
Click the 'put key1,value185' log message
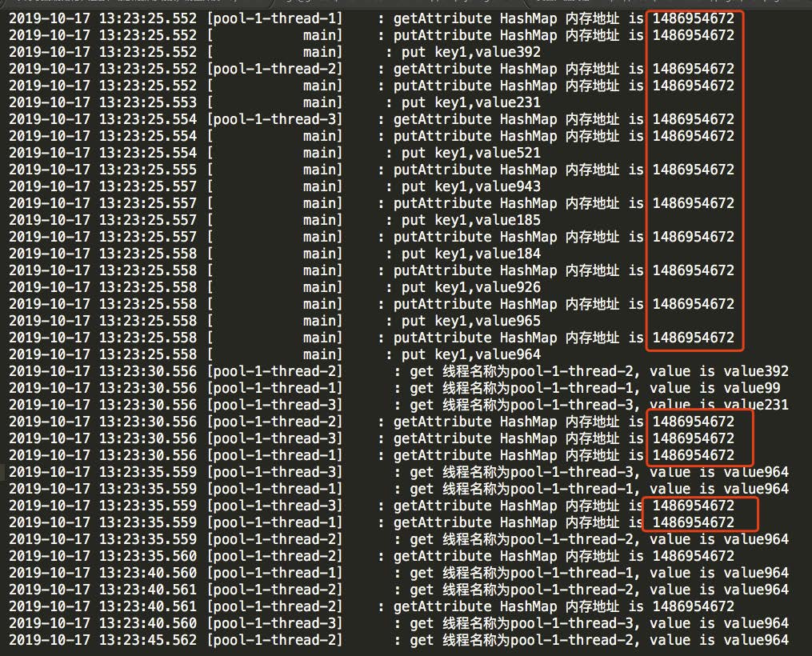pyautogui.click(x=470, y=220)
